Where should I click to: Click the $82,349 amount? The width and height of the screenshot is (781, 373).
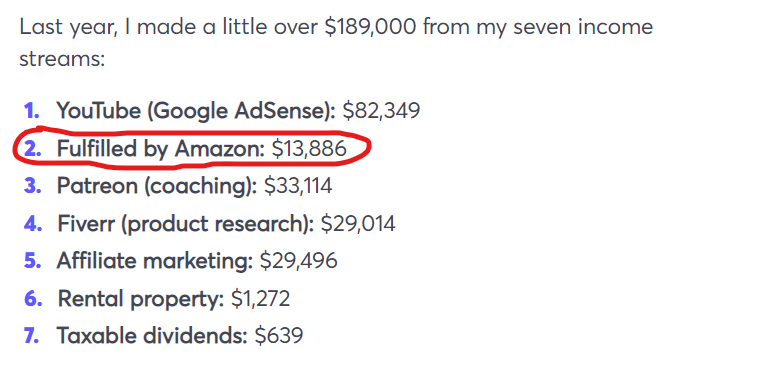point(381,112)
